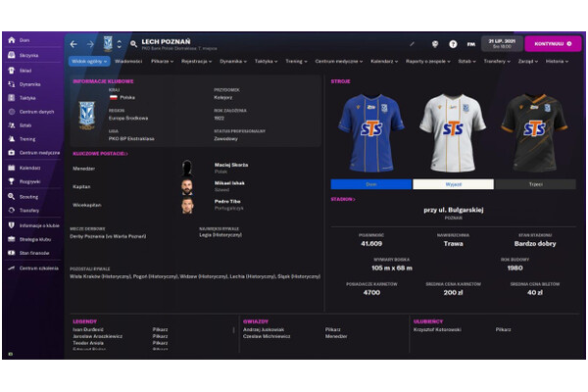This screenshot has width=588, height=392.
Task: Expand the Piłkarze dropdown menu
Action: tap(162, 61)
